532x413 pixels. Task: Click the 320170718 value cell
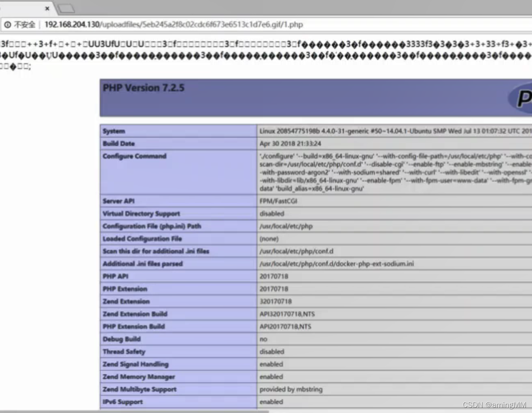[394, 301]
